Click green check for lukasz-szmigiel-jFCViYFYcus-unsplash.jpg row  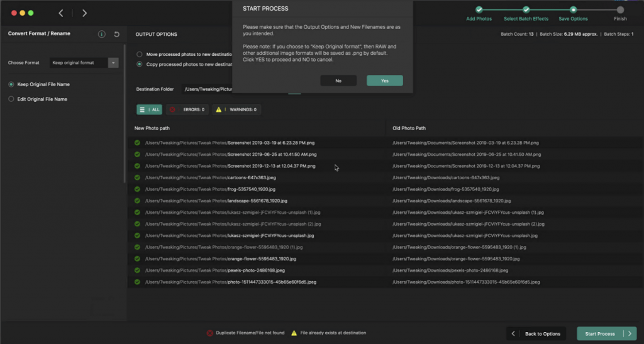[x=137, y=236]
